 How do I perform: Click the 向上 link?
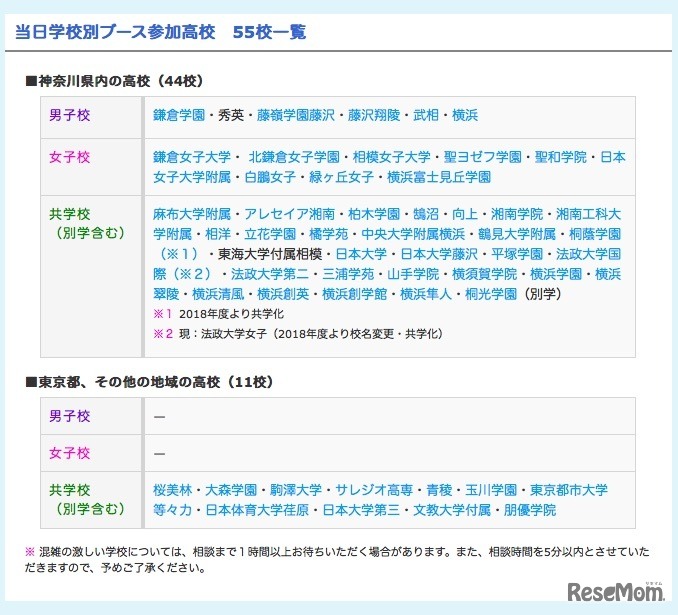(x=465, y=214)
